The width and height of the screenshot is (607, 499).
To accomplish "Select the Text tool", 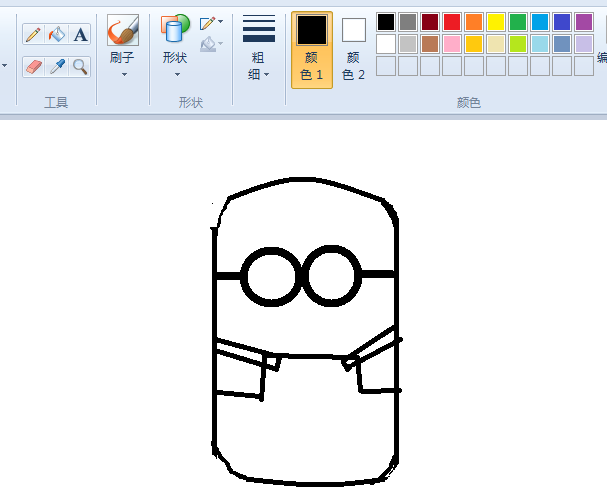I will 80,34.
